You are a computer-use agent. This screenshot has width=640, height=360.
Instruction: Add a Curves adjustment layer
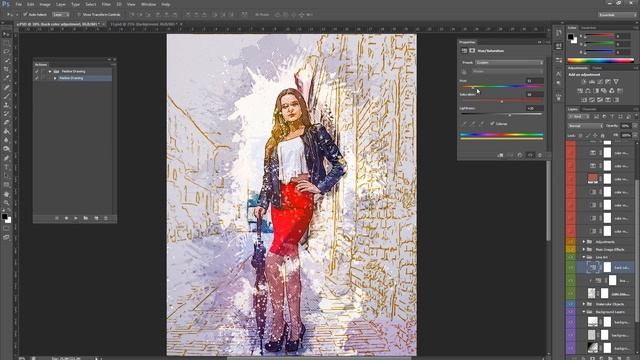tap(600, 82)
